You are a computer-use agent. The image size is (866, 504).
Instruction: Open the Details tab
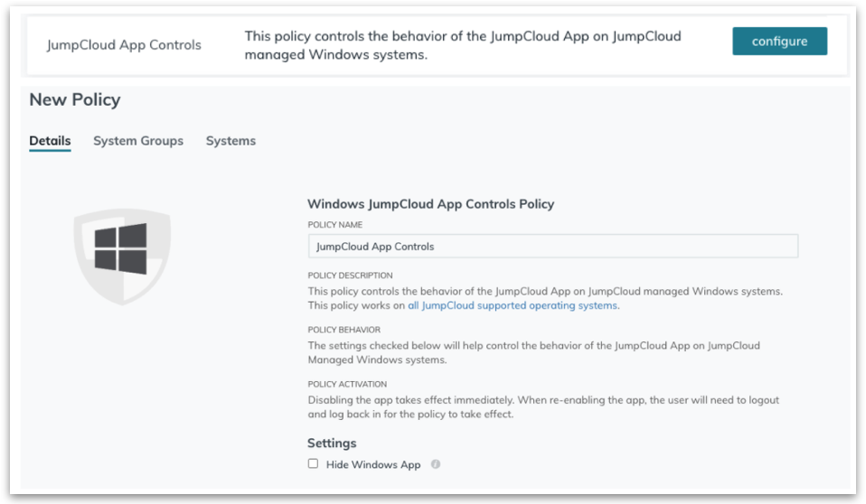tap(50, 141)
